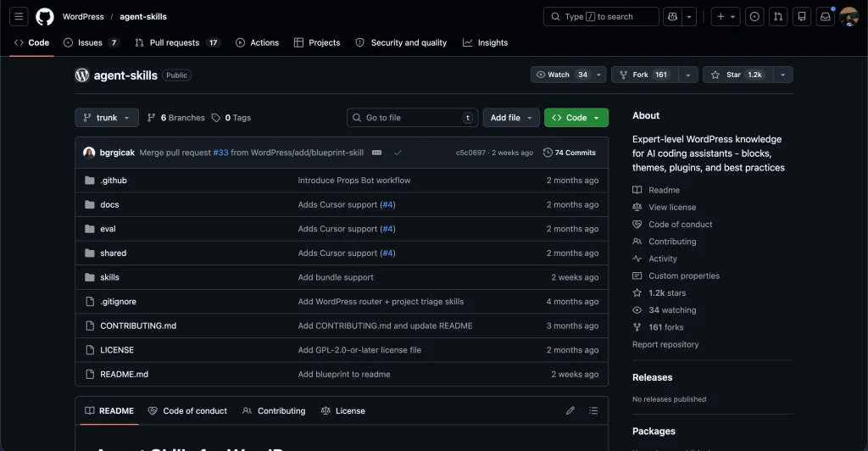
Task: Switch to the Code tab
Action: [x=32, y=42]
